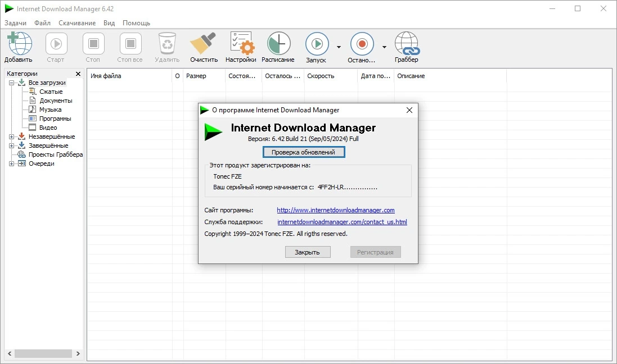Click the left scroll arrow in categories panel
The image size is (617, 364).
coord(10,353)
